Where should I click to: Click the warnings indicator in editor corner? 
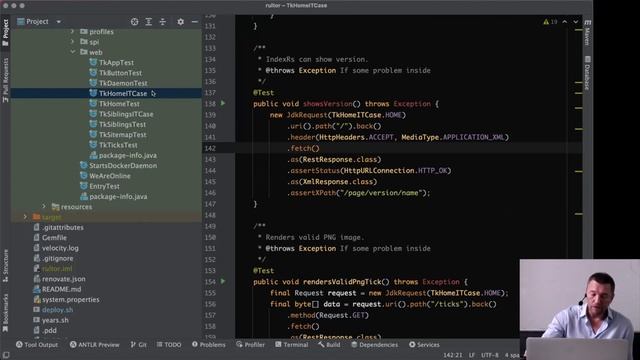[550, 22]
